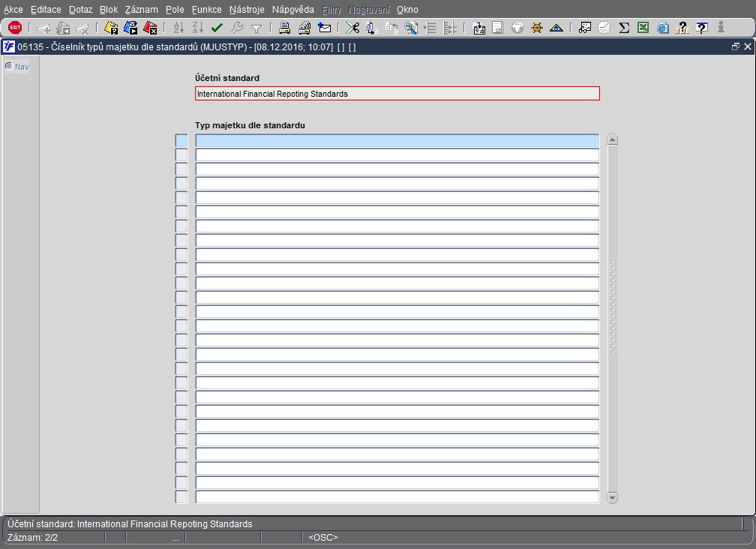Screen dimensions: 756x549
Task: Click the highlighted blue Typ majetku row field
Action: coord(397,141)
